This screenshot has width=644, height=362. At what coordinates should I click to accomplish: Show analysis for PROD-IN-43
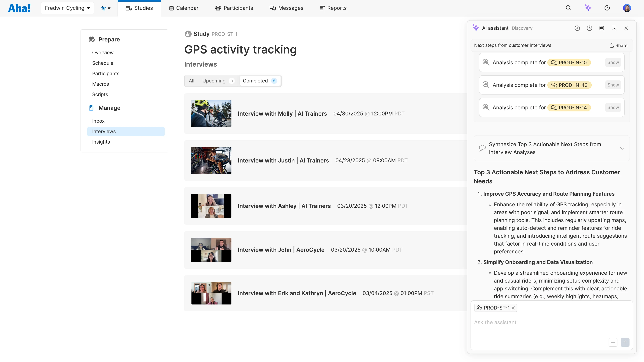[x=613, y=85]
